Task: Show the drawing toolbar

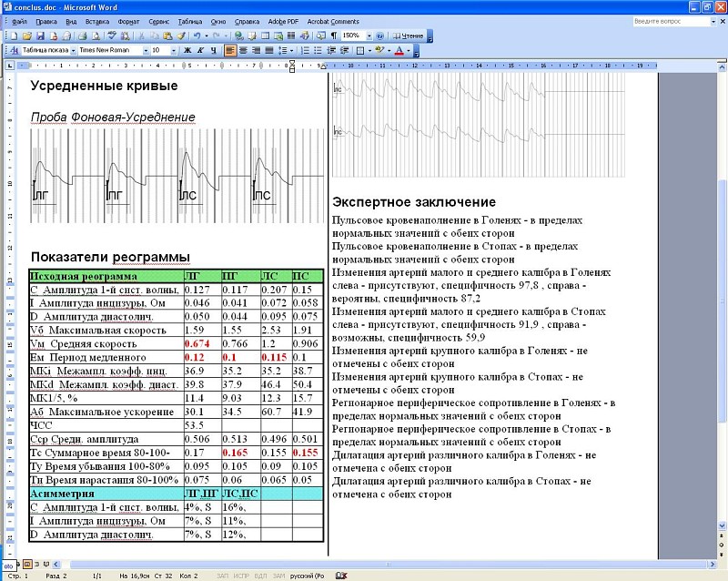Action: point(305,36)
